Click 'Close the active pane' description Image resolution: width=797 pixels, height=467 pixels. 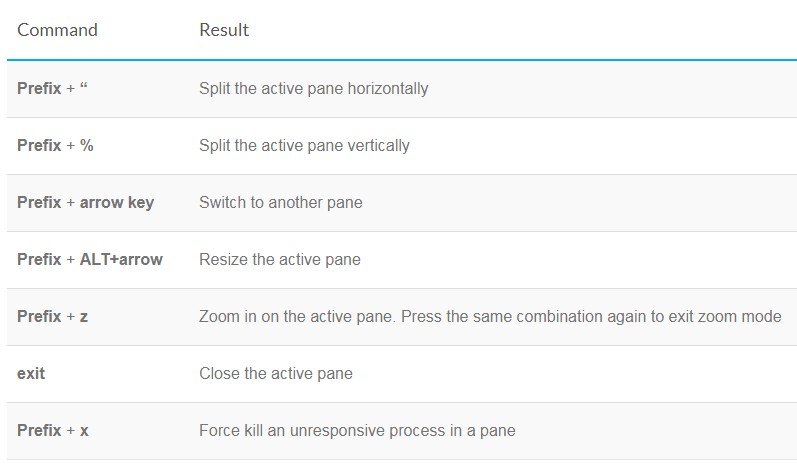(x=276, y=373)
